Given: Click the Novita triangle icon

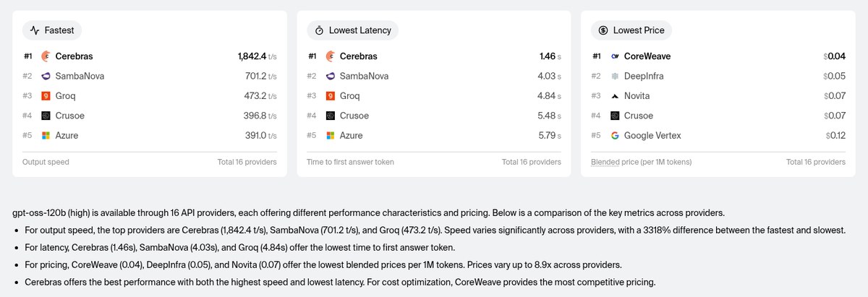Looking at the screenshot, I should tap(614, 95).
